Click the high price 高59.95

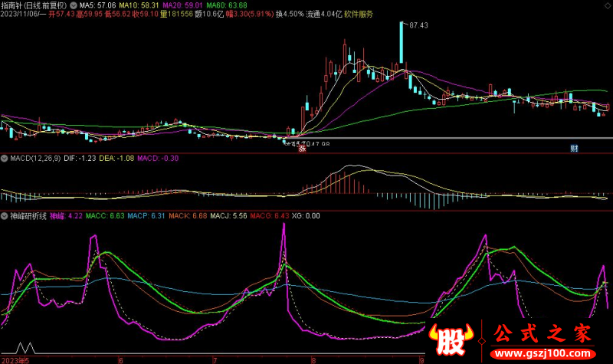(89, 14)
